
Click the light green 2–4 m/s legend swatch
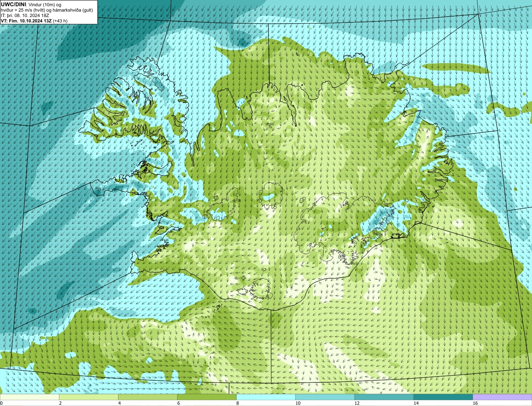pyautogui.click(x=89, y=397)
